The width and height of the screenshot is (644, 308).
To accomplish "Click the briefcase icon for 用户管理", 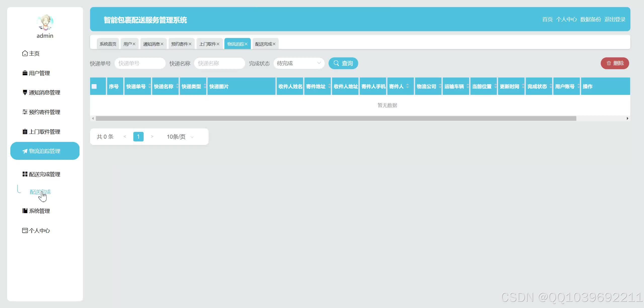I will click(25, 73).
